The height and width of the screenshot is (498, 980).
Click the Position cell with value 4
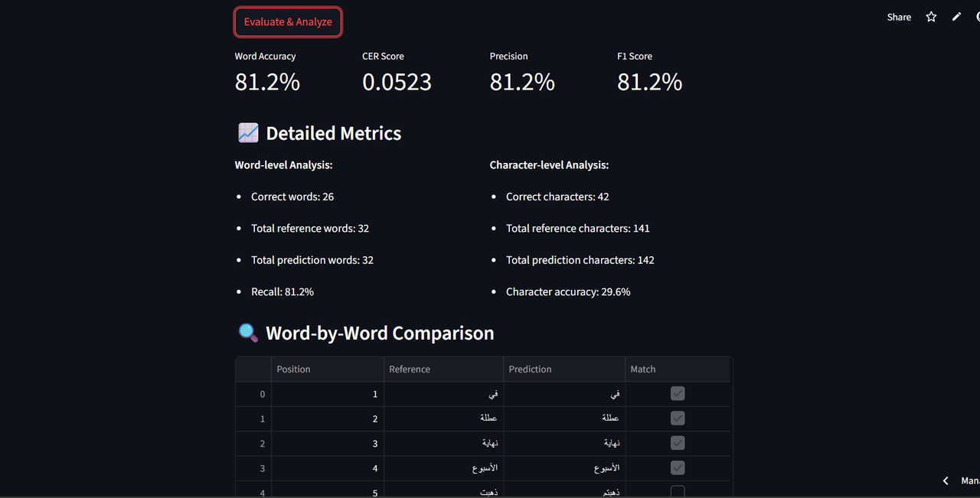[x=328, y=468]
